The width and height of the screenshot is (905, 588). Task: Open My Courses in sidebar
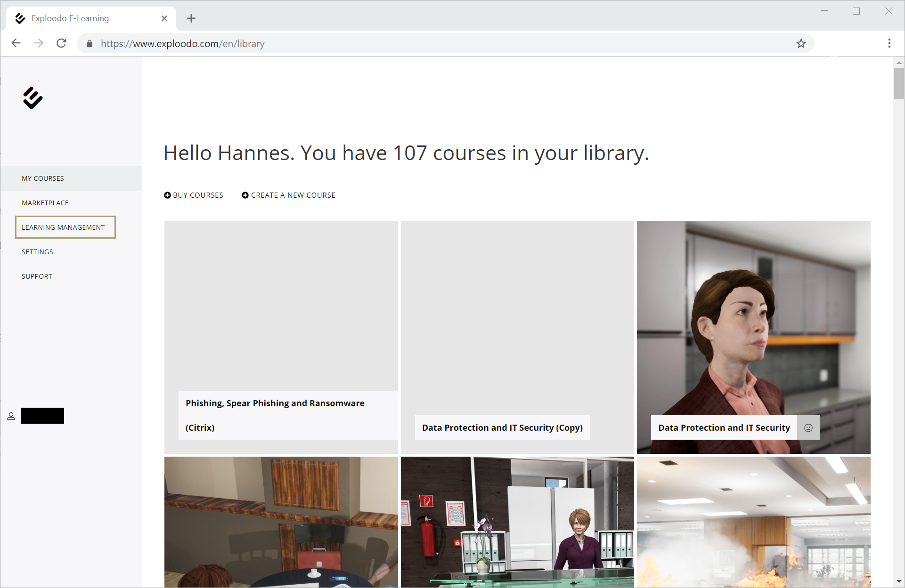pyautogui.click(x=43, y=178)
